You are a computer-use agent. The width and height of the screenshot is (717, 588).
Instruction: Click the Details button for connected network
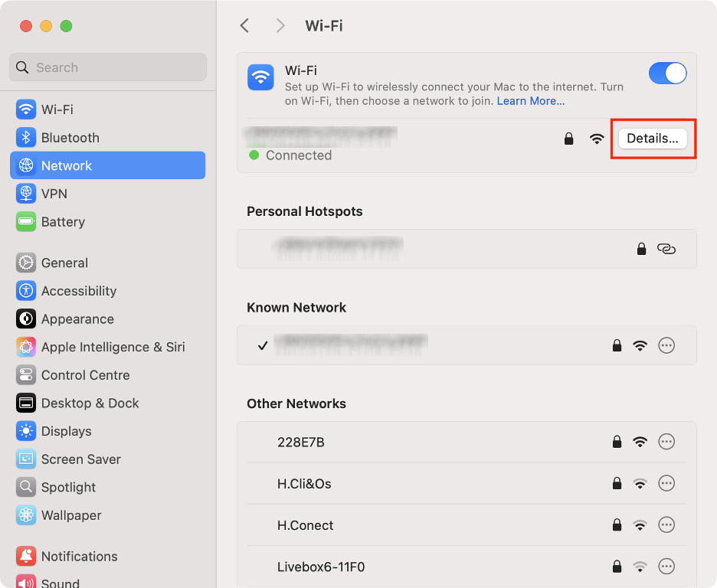click(653, 139)
